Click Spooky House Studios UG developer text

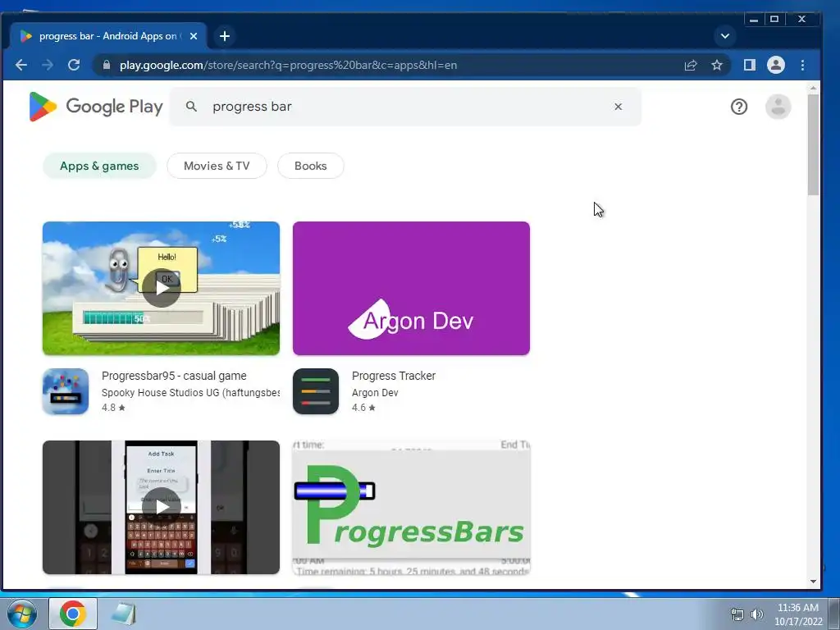click(x=190, y=393)
